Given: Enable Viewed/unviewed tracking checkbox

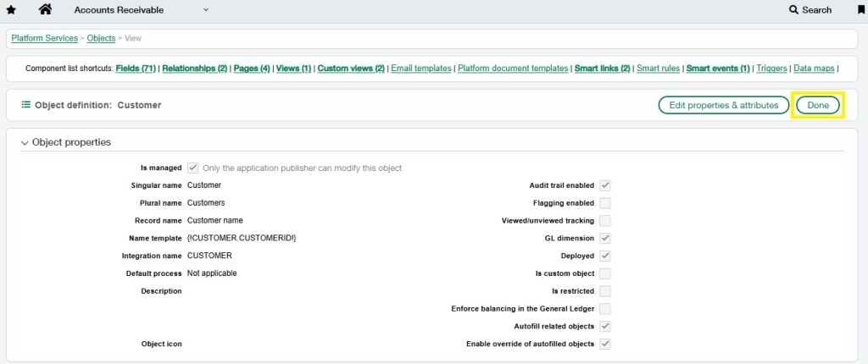Looking at the screenshot, I should (605, 221).
